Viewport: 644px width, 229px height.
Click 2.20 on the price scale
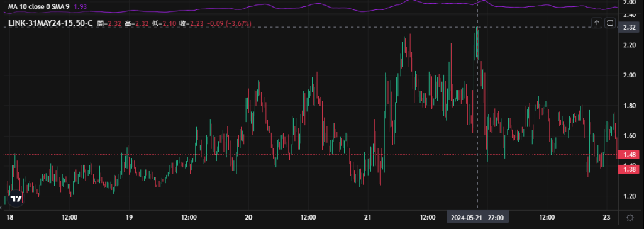coord(629,45)
